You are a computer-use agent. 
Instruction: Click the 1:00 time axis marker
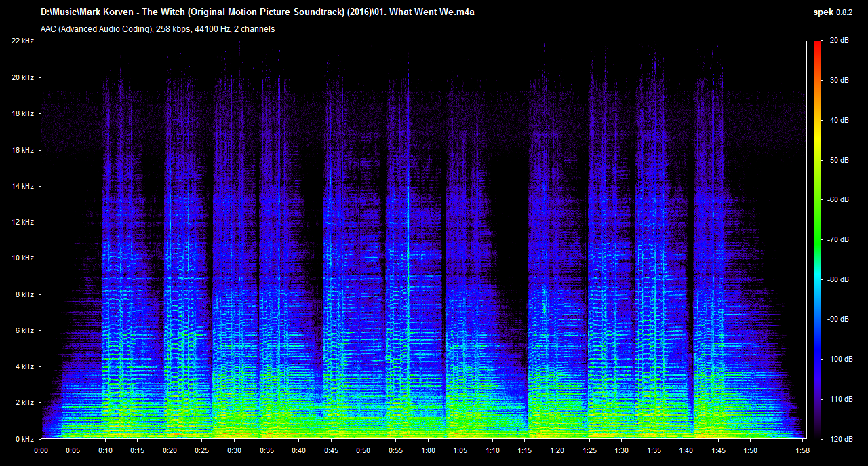pos(428,450)
